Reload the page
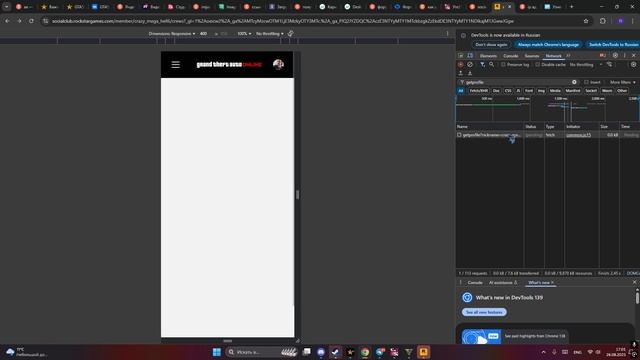 point(31,21)
